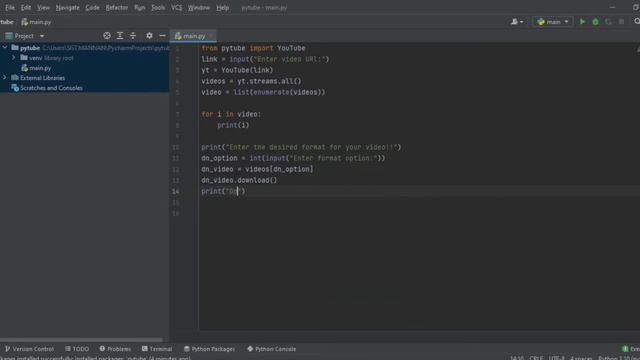This screenshot has height=360, width=640.
Task: Click the 'dn_option = int(input(' line
Action: (x=293, y=158)
